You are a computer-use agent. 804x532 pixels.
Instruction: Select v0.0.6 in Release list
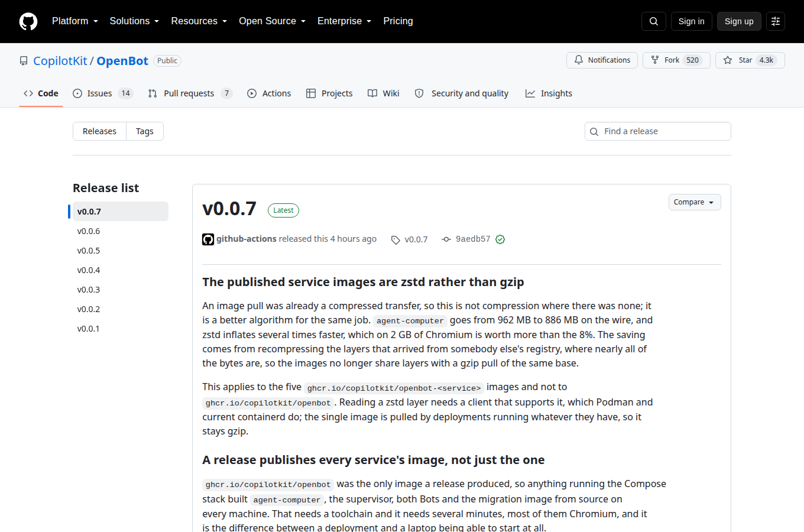[x=121, y=231]
